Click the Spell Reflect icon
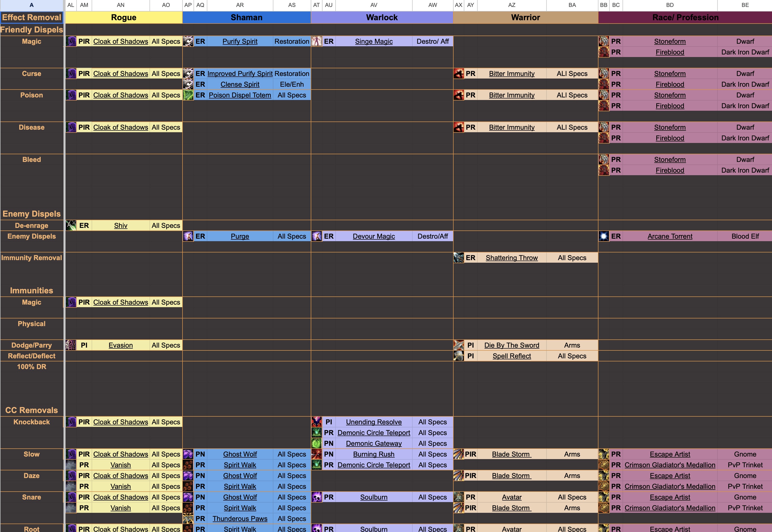 pos(459,356)
